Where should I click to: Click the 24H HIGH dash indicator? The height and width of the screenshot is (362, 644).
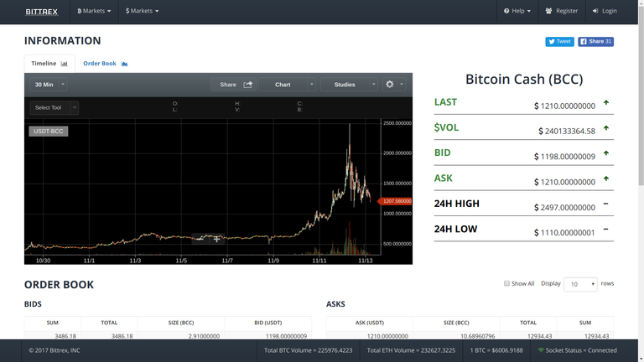click(605, 204)
